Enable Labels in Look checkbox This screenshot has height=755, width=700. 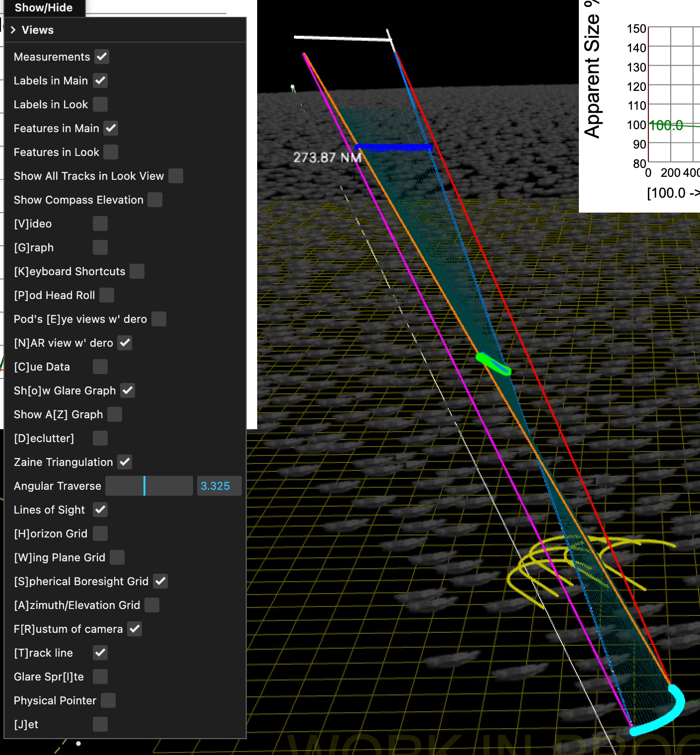100,104
